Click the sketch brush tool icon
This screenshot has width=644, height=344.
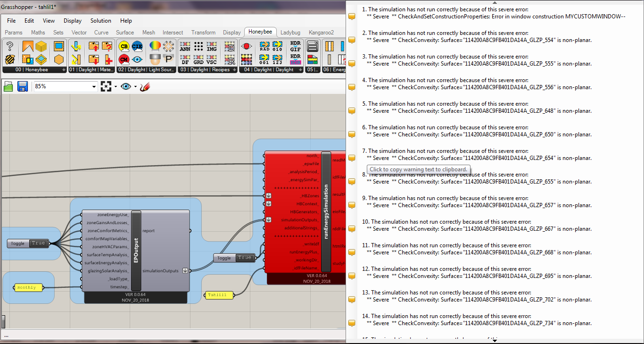145,86
